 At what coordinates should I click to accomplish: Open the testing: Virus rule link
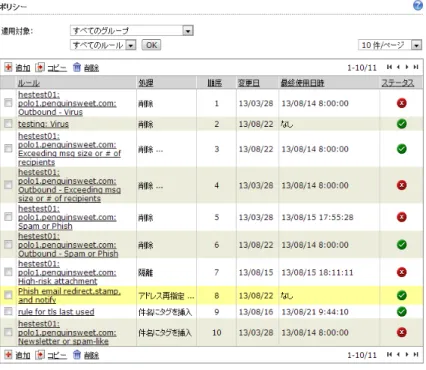(x=43, y=124)
